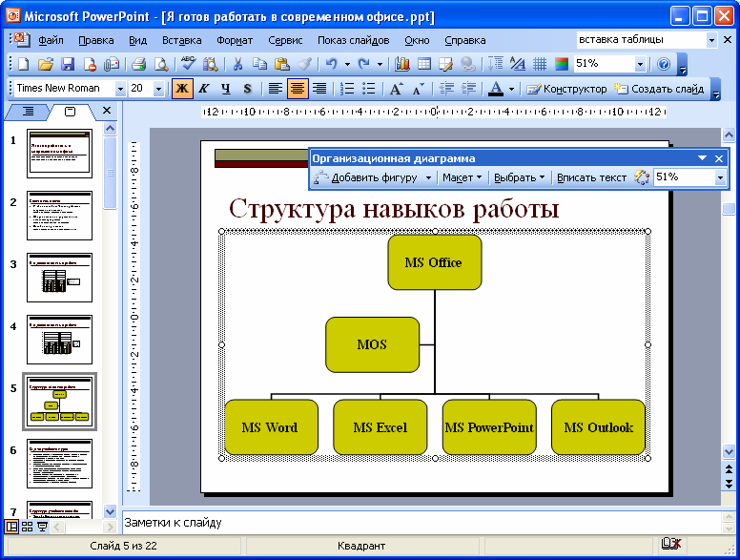Toggle text Shadow (S) formatting
This screenshot has width=740, height=560.
(247, 89)
